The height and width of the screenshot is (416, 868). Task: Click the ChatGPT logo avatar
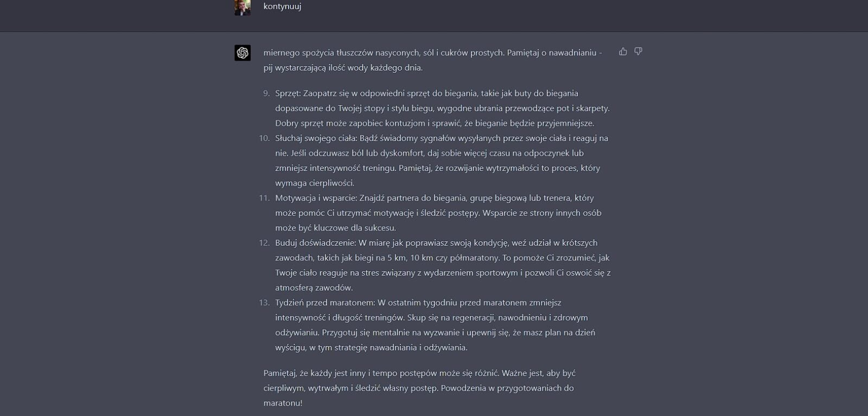pyautogui.click(x=242, y=53)
